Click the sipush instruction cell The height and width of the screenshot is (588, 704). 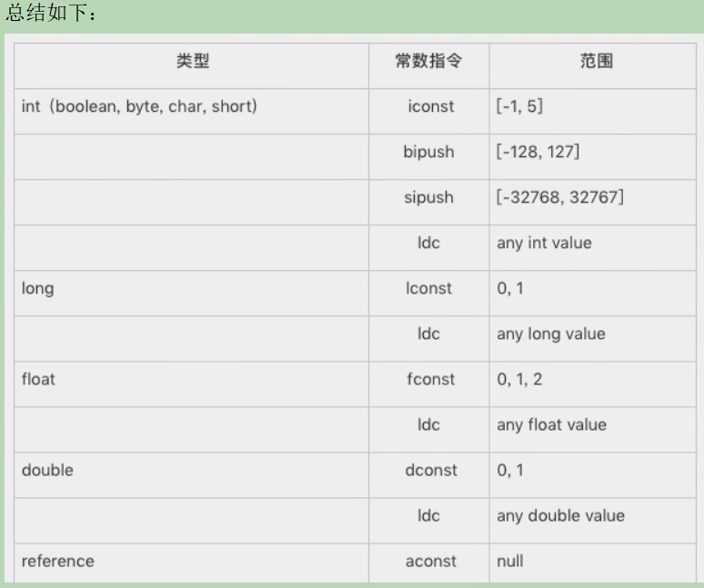coord(428,203)
